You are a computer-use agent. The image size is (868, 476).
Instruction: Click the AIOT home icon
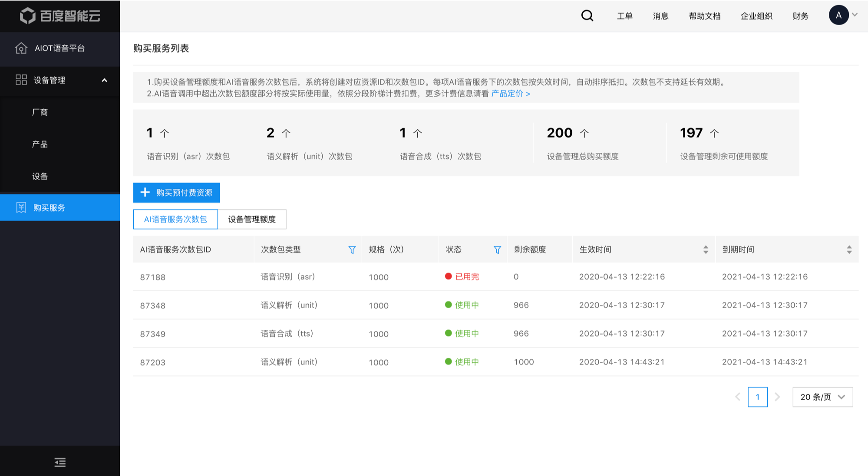pos(21,48)
